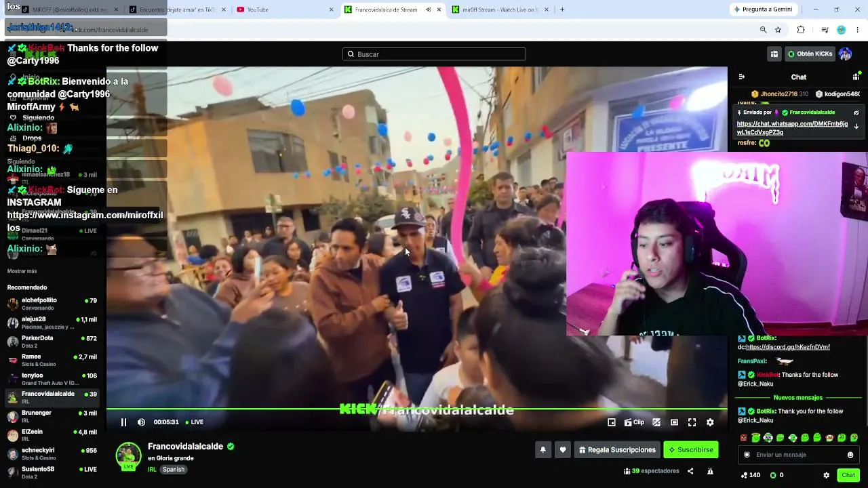The width and height of the screenshot is (868, 488).
Task: Mute the stream volume speaker icon
Action: (x=141, y=422)
